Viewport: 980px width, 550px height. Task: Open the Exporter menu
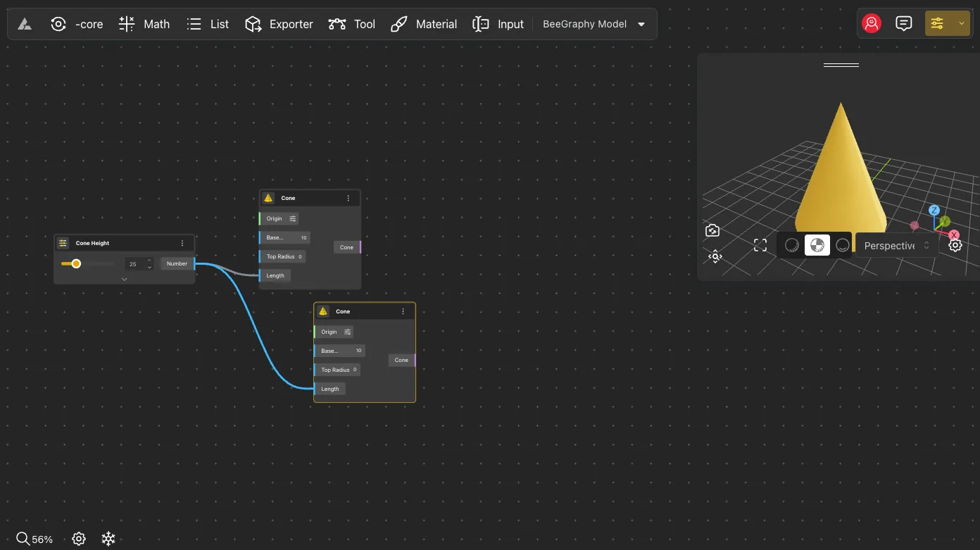[279, 24]
